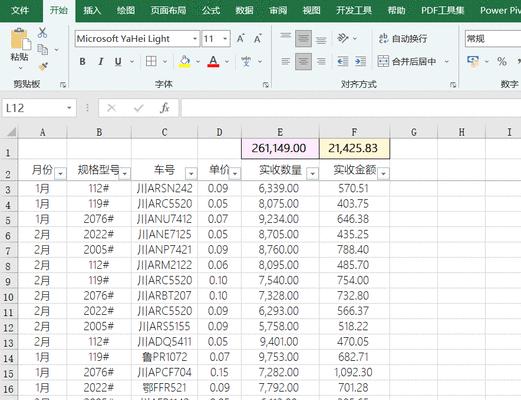This screenshot has height=400, width=521.
Task: Increase font size with larger A
Action: (241, 39)
